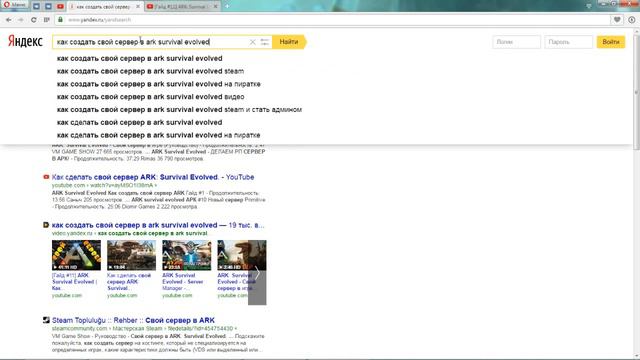Viewport: 640px width, 360px height.
Task: Select suggestion ending 'steam и стать админом'
Action: [x=179, y=109]
